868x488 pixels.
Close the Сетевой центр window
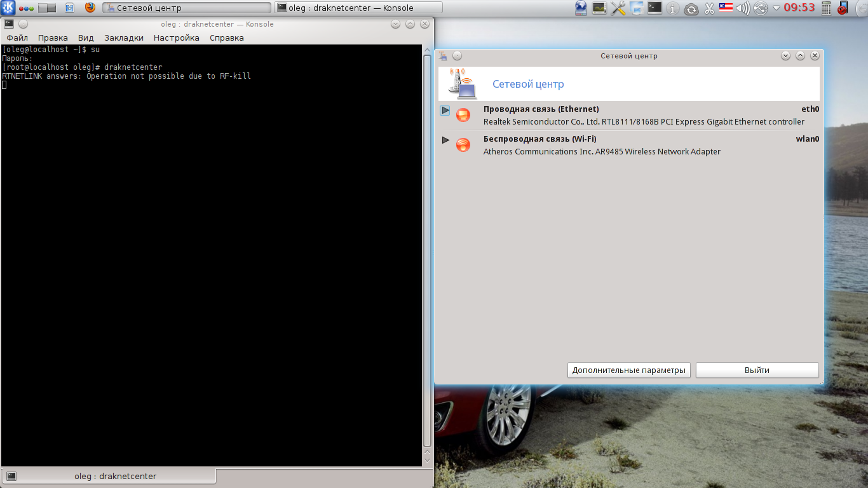pos(815,56)
